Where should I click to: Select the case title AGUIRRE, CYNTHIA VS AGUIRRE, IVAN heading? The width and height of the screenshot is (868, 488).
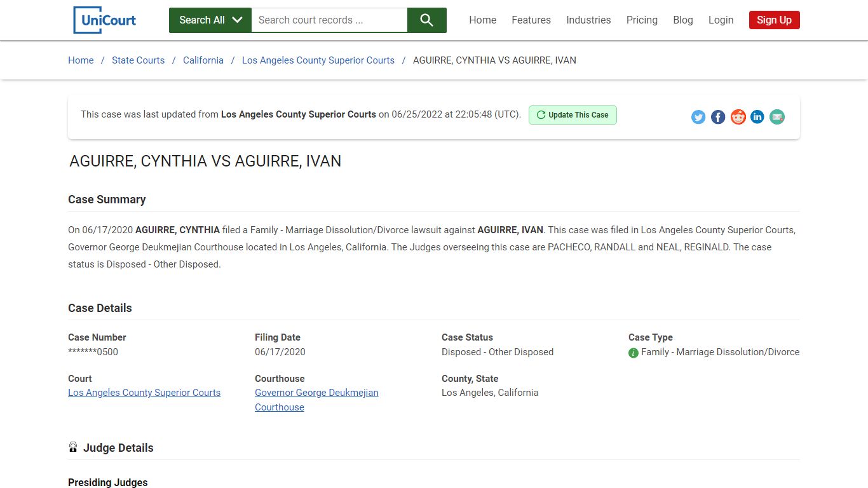point(205,161)
